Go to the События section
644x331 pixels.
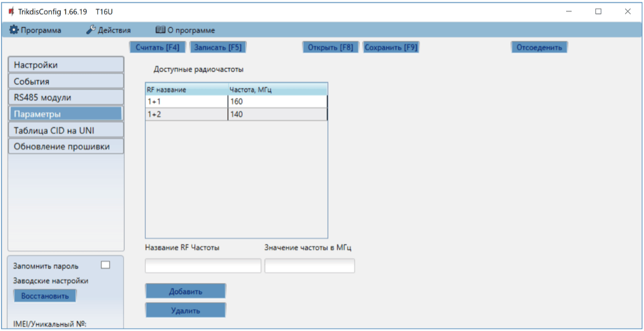tap(65, 81)
